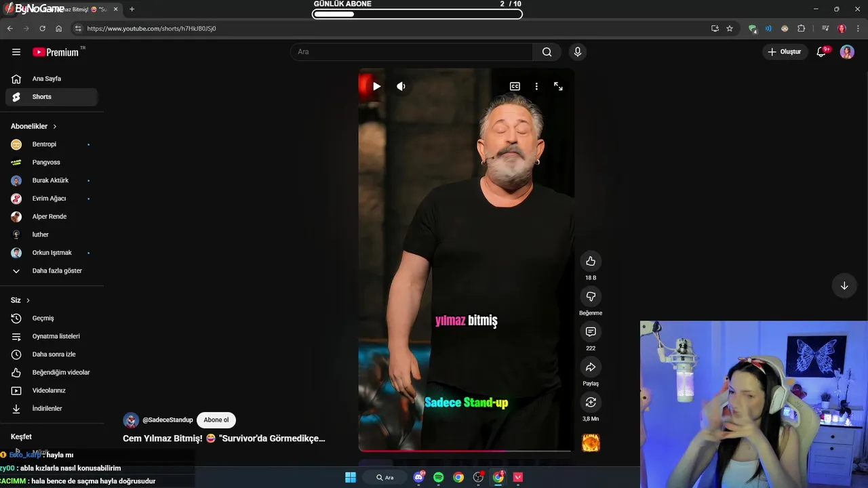Start voice search with microphone icon

tap(577, 52)
